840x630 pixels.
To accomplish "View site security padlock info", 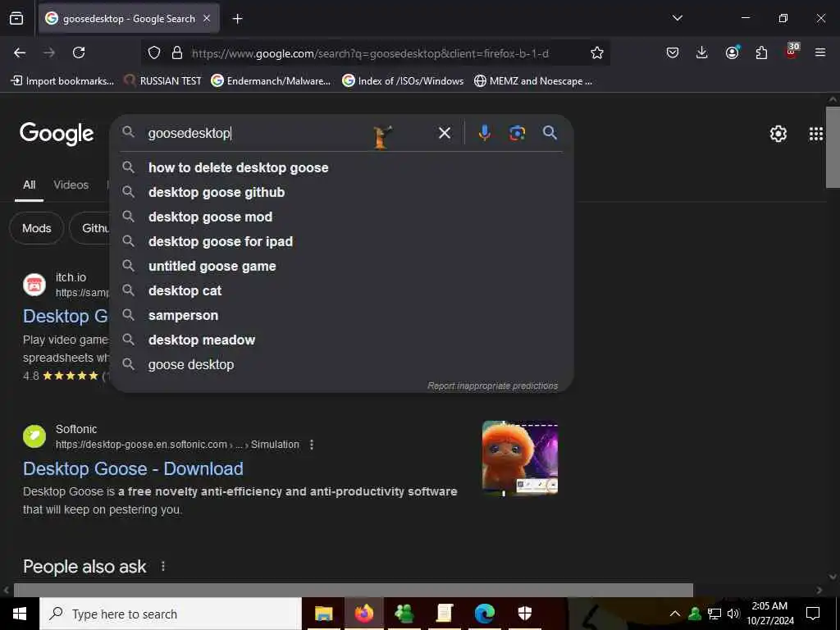I will [x=177, y=52].
